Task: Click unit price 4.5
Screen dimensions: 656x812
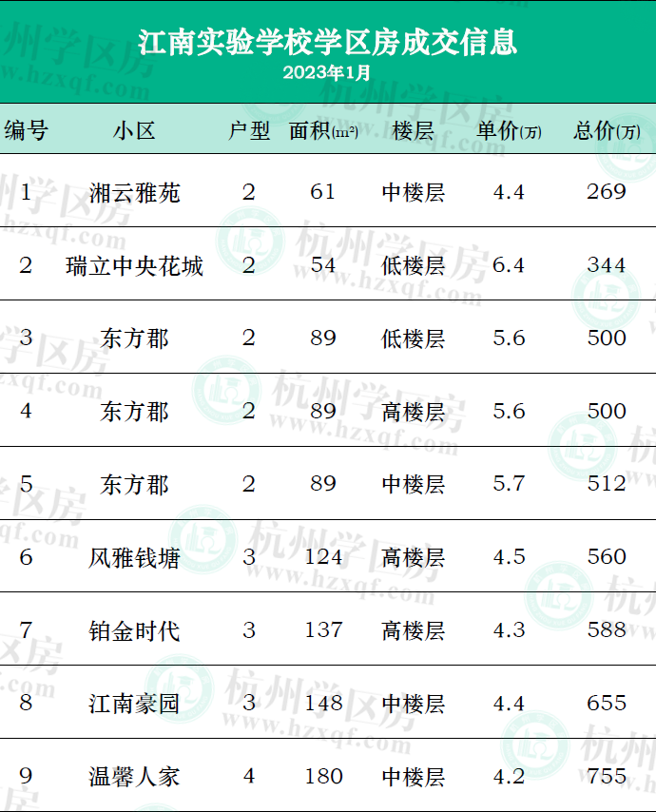Action: 509,557
